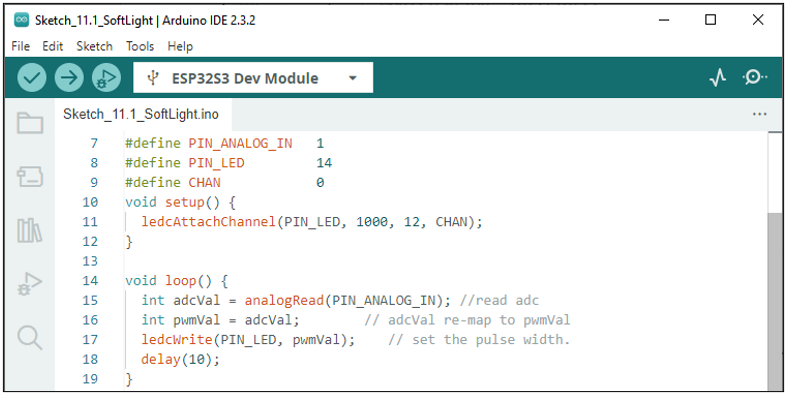Open the File menu
The height and width of the screenshot is (397, 790).
21,46
